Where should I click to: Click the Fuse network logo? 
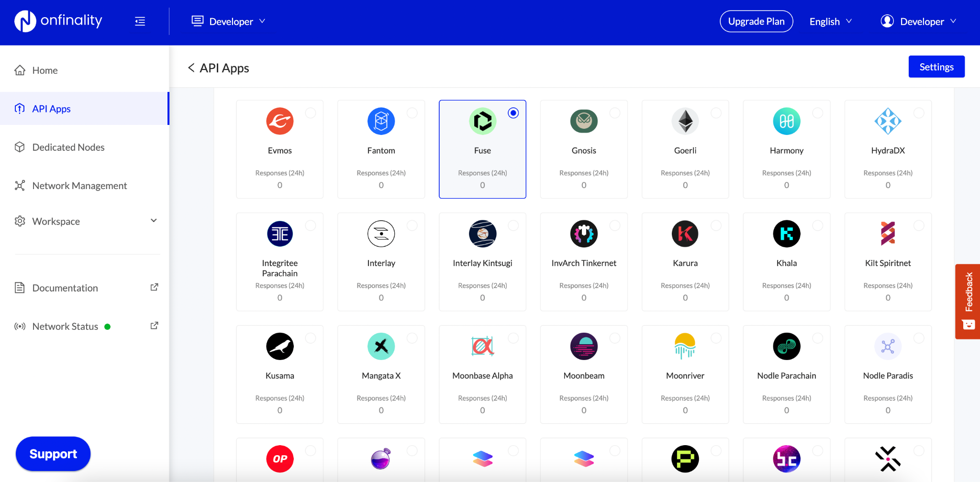click(482, 121)
